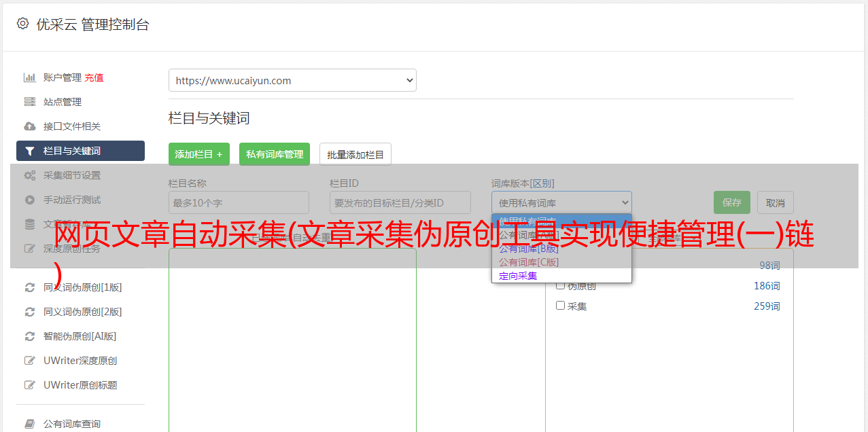
Task: Open the https://www.ucaiyun.com site dropdown
Action: [x=292, y=80]
